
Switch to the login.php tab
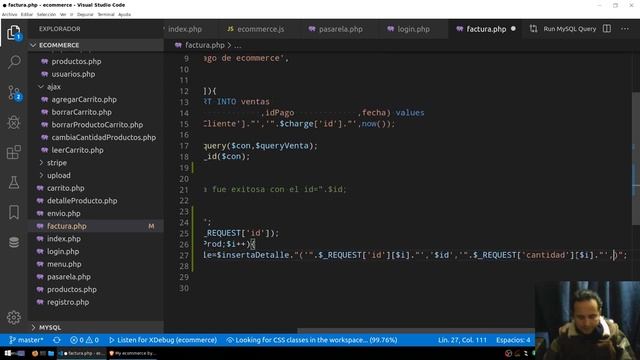413,29
